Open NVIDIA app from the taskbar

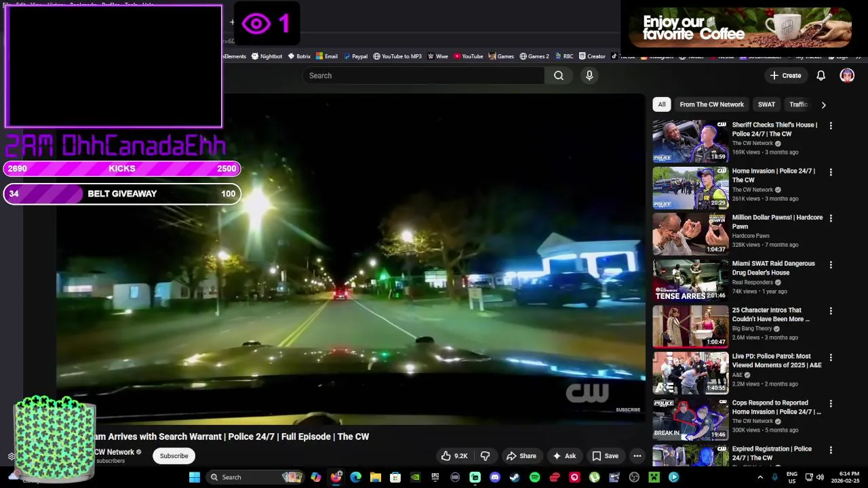pyautogui.click(x=415, y=477)
